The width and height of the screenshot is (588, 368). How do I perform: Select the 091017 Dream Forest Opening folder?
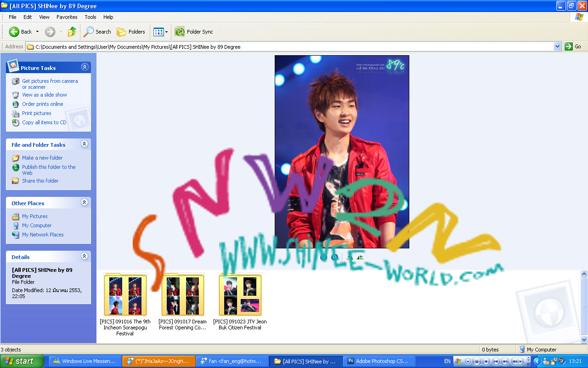[x=182, y=302]
